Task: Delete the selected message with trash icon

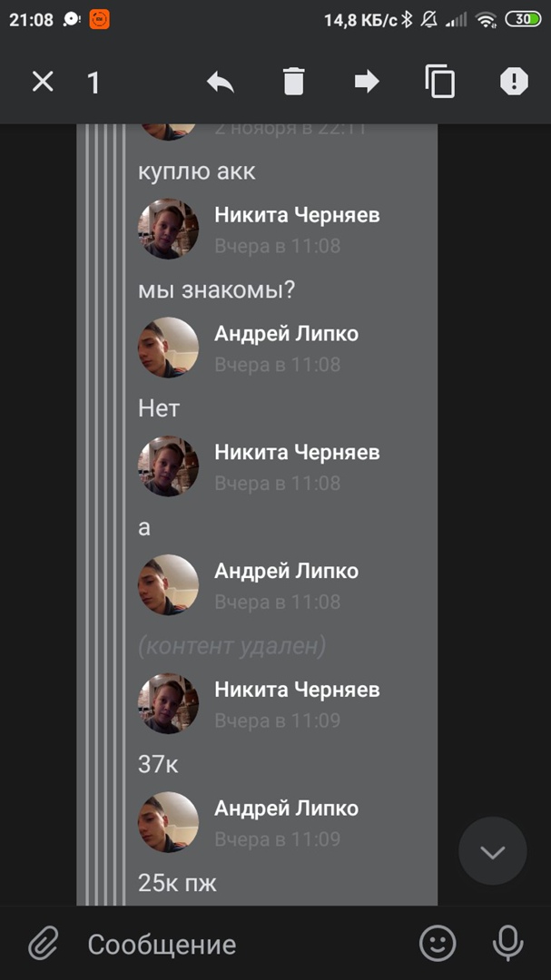Action: point(293,82)
